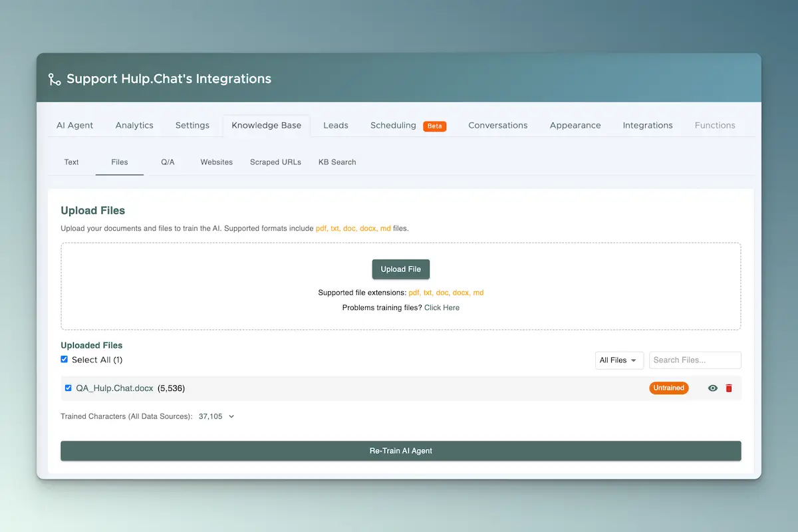This screenshot has height=532, width=798.
Task: Click into the Search Files field
Action: [695, 360]
